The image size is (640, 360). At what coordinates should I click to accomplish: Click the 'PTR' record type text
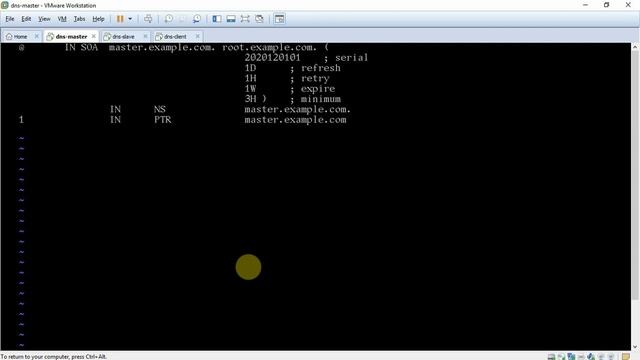coord(163,120)
